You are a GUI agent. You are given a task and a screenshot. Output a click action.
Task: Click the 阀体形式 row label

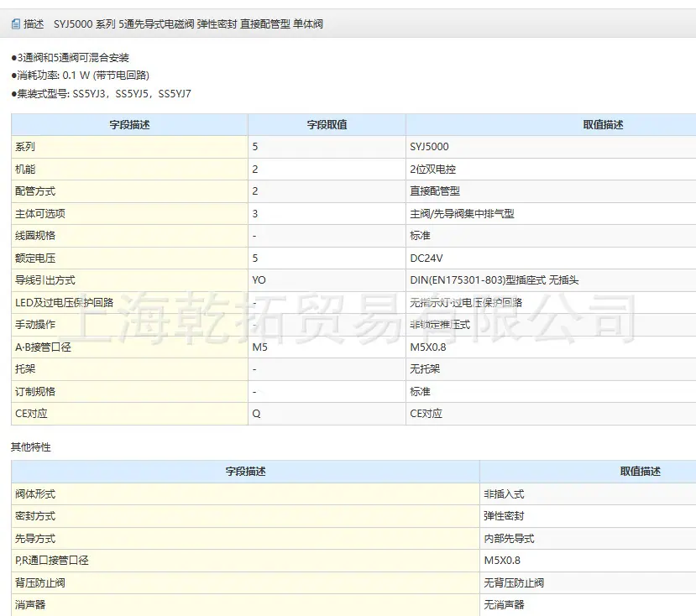point(35,494)
